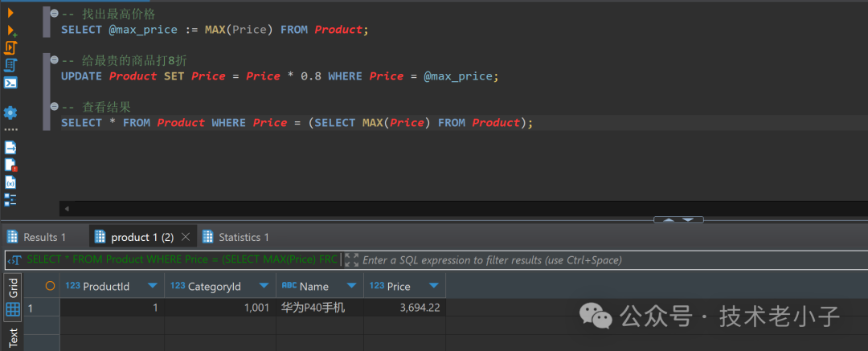The height and width of the screenshot is (351, 868).
Task: Open editor settings via the gear icon
Action: click(x=10, y=112)
